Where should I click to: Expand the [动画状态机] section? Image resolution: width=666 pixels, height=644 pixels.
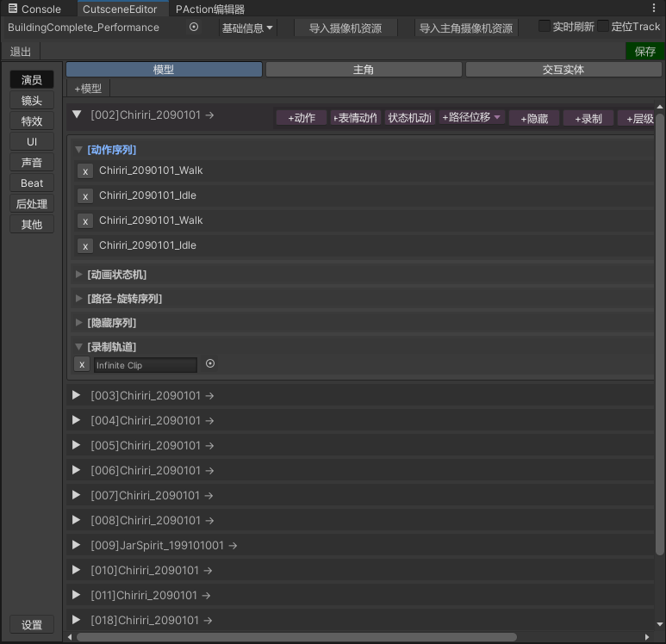point(79,275)
